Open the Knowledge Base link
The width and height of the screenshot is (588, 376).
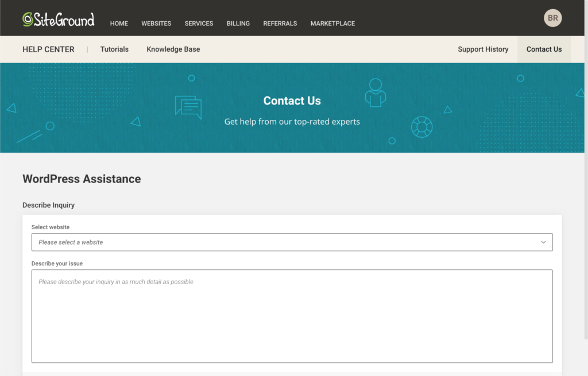pyautogui.click(x=173, y=49)
